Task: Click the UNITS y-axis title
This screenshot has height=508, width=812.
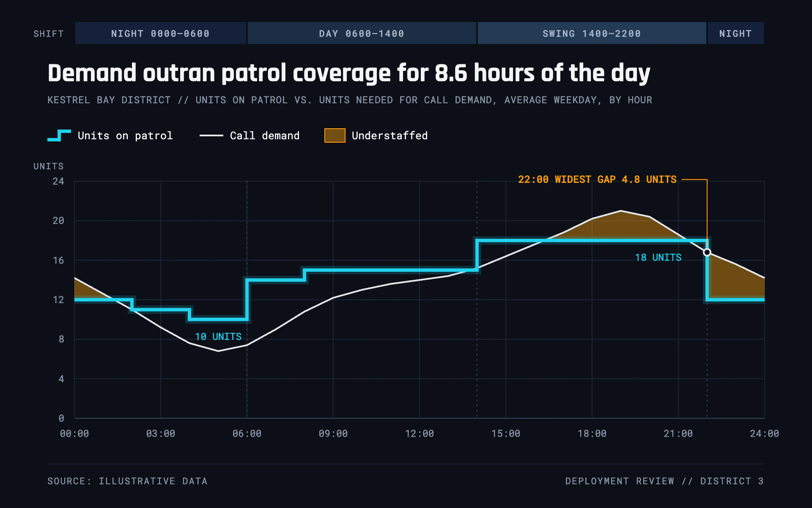Action: click(x=49, y=166)
